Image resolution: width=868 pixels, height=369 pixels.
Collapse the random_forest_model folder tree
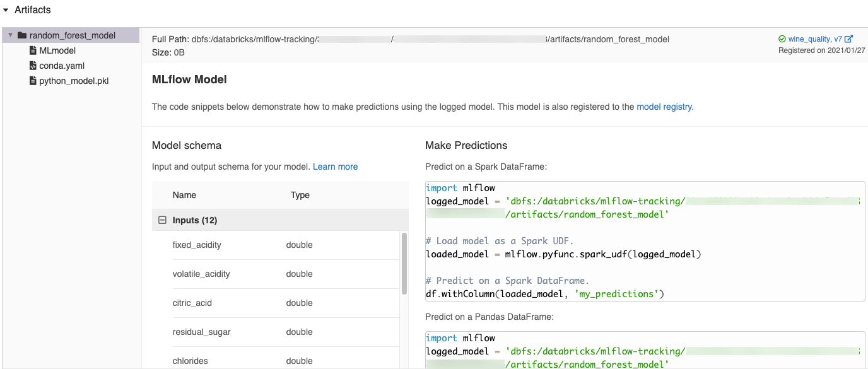pos(11,35)
